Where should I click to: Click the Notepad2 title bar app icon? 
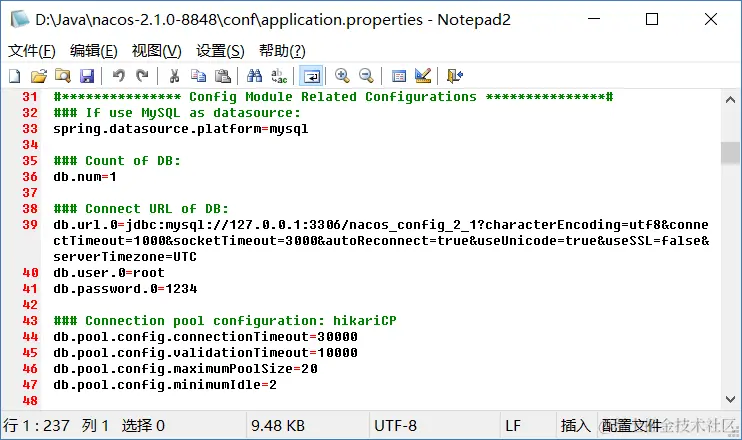point(20,19)
